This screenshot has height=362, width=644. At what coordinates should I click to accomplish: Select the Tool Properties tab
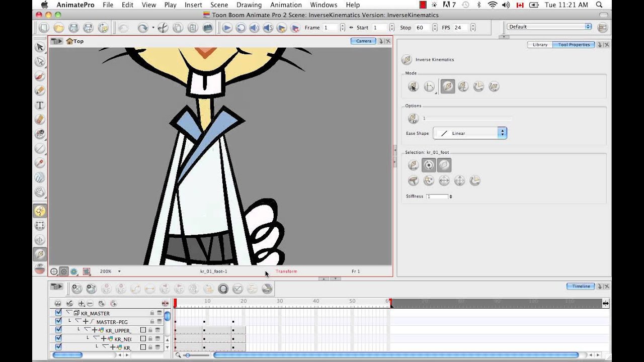(x=574, y=45)
